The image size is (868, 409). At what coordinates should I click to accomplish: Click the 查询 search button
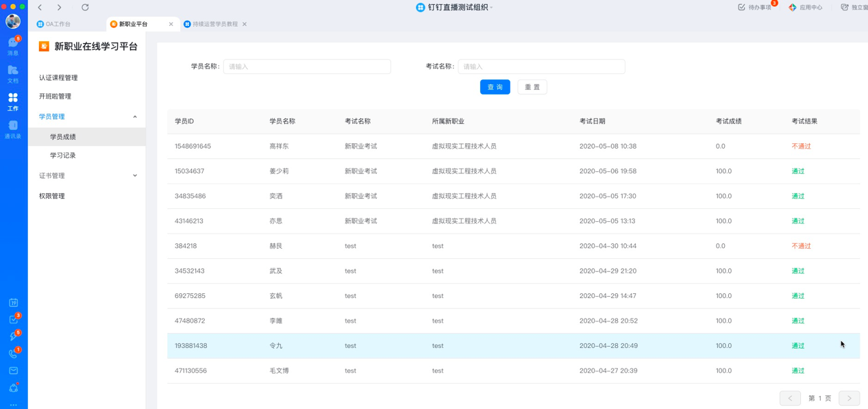click(495, 87)
